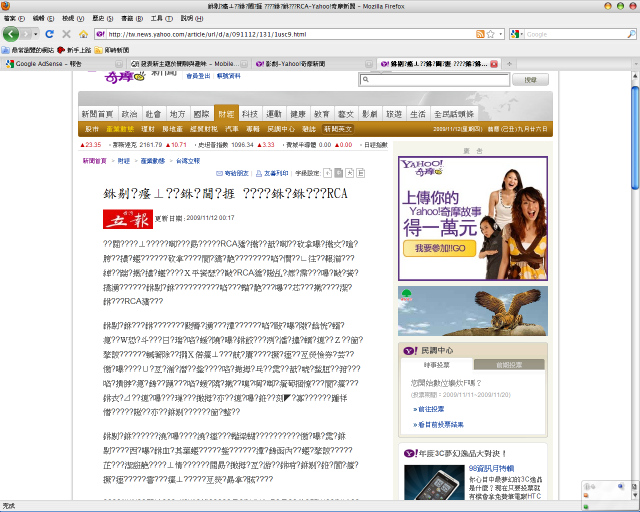Open the back/forward history dropdown arrow
The image size is (640, 512).
36,34
